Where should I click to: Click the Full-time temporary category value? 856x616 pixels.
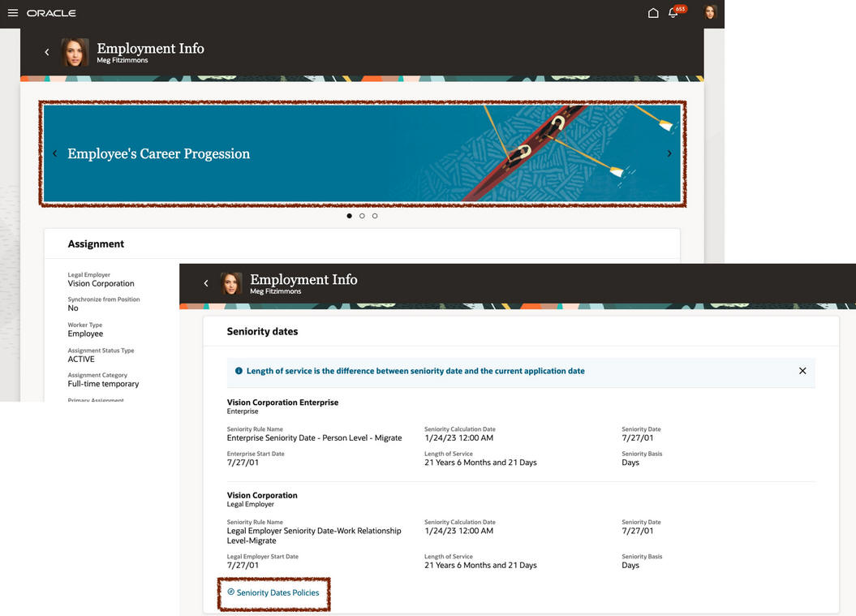[103, 384]
